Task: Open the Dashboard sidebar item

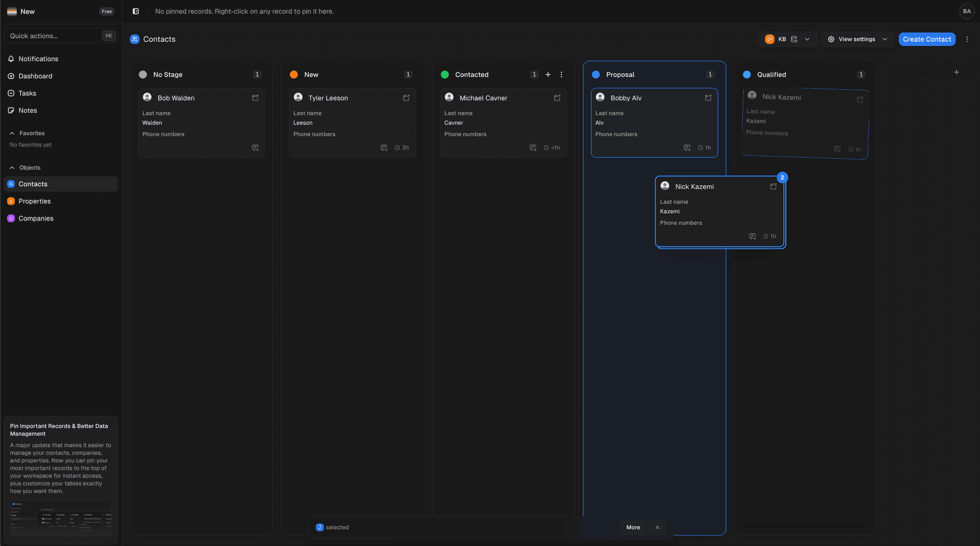Action: click(35, 76)
